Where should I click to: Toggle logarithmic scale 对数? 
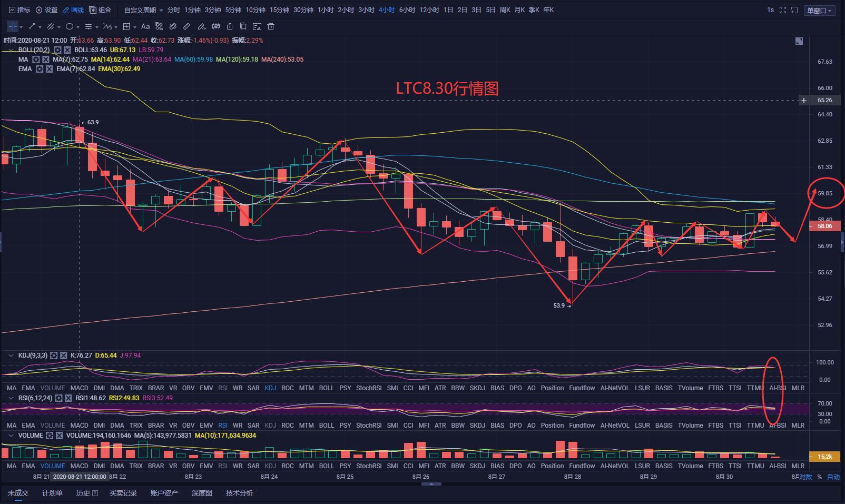click(806, 477)
